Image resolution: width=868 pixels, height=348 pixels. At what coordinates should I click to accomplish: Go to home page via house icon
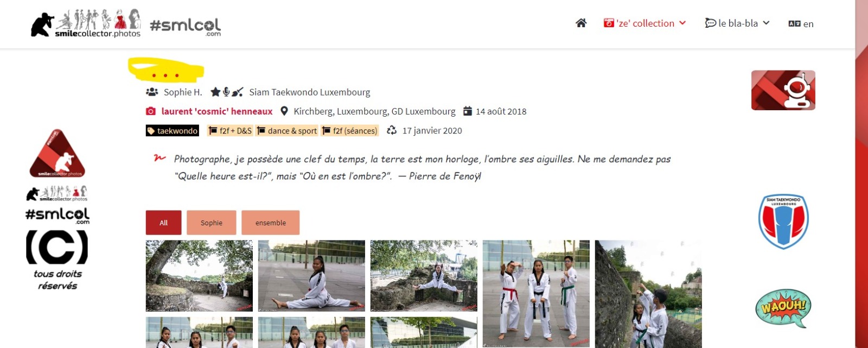[x=581, y=23]
